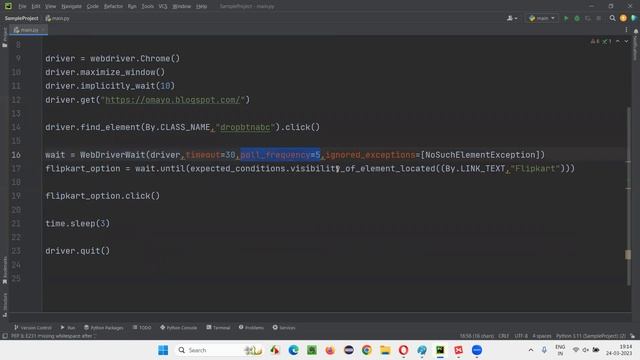
Task: Open the Help menu
Action: tap(201, 6)
